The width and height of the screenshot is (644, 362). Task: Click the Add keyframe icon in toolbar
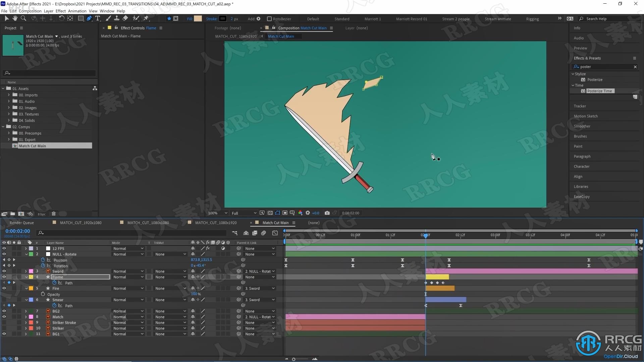click(x=259, y=18)
